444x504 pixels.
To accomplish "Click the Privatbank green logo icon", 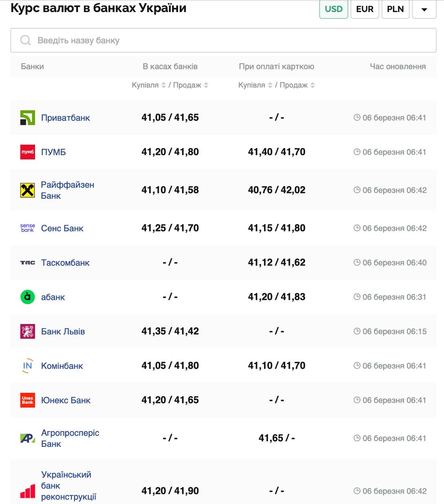I will click(28, 118).
